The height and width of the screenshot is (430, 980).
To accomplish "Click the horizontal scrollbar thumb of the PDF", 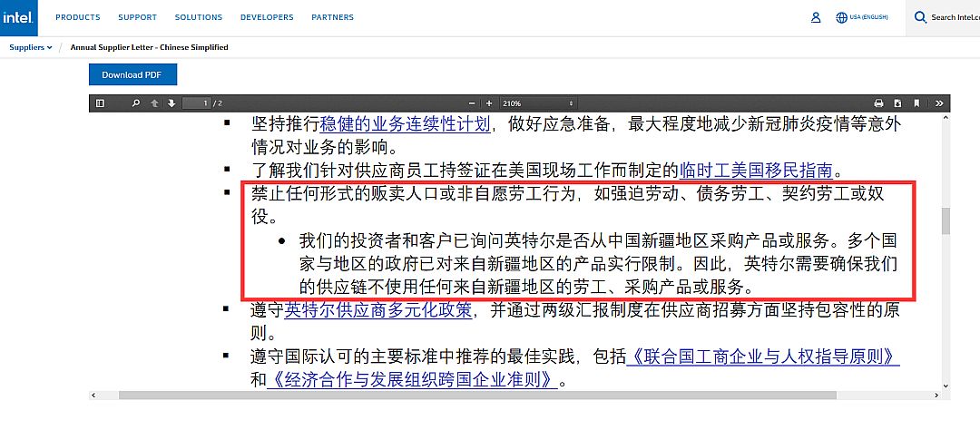I will click(x=477, y=395).
